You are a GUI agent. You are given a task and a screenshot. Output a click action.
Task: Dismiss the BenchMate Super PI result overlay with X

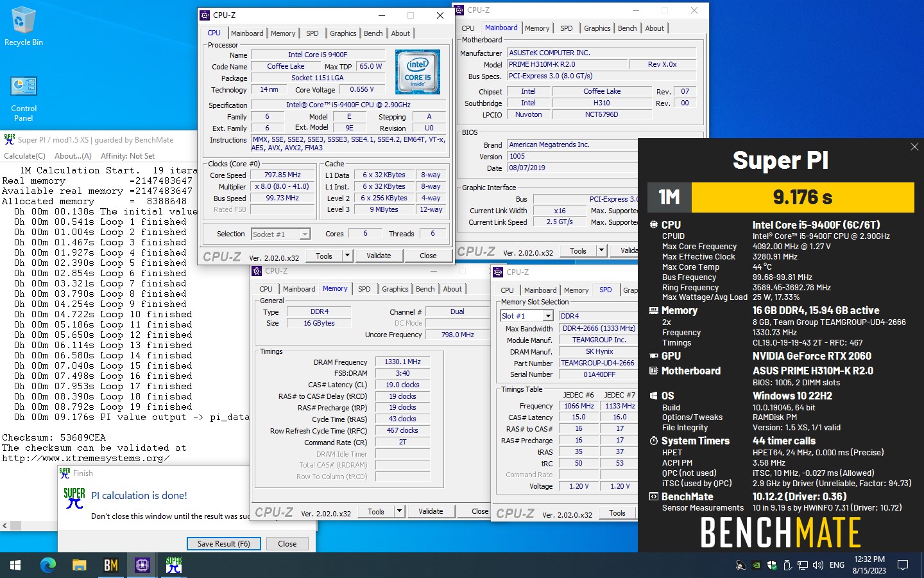pos(914,147)
